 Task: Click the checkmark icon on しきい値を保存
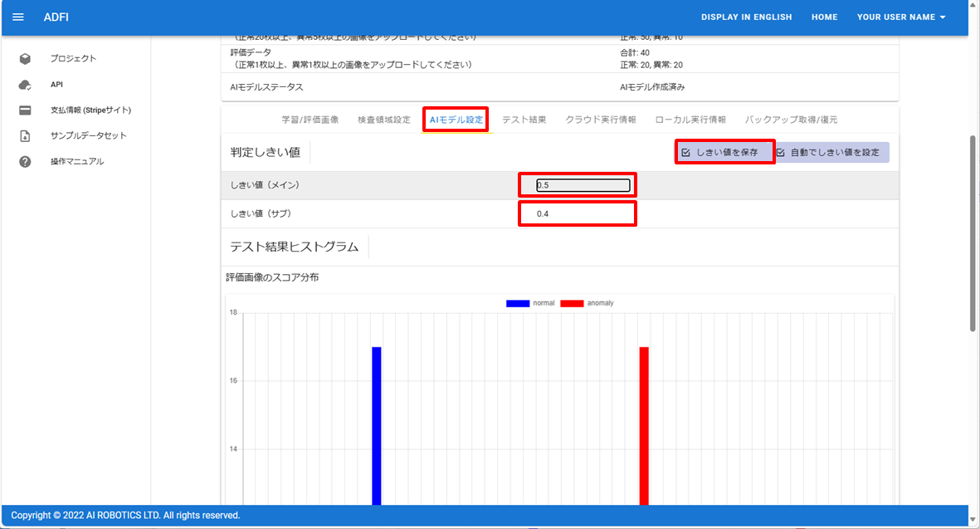point(685,153)
